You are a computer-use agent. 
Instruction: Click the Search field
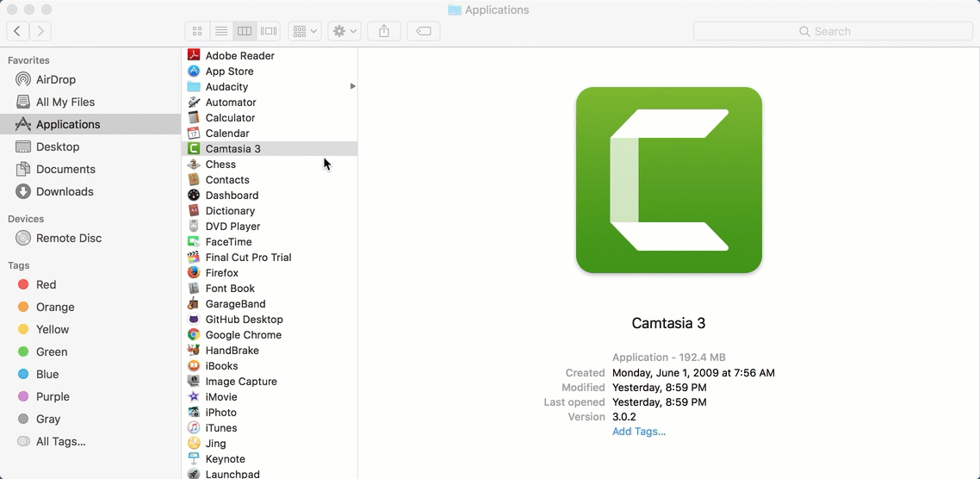pyautogui.click(x=833, y=31)
